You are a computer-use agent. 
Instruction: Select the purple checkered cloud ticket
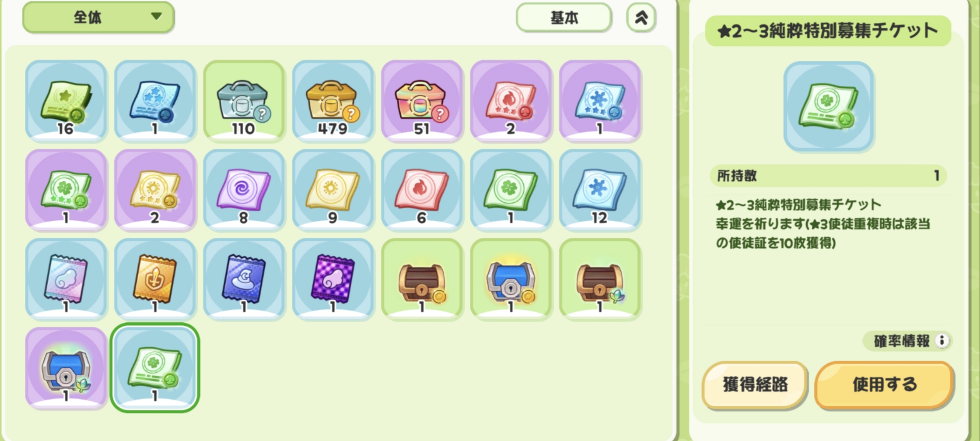point(333,279)
